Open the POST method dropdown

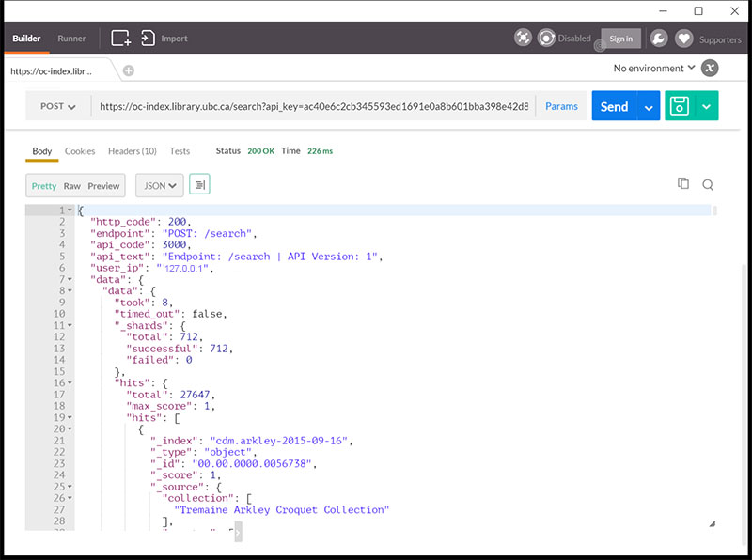pyautogui.click(x=57, y=106)
